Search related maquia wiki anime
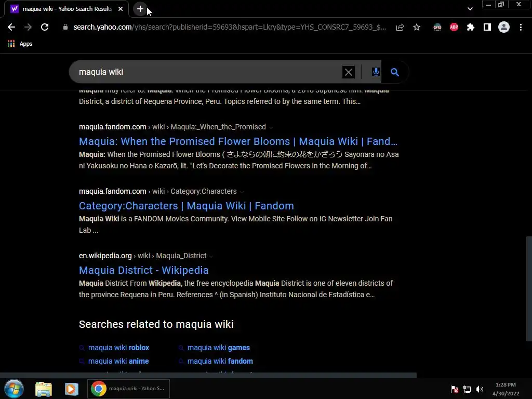532x399 pixels. [x=118, y=361]
